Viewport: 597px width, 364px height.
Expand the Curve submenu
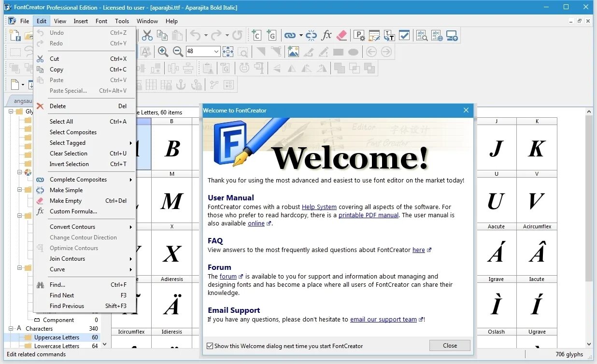point(85,269)
